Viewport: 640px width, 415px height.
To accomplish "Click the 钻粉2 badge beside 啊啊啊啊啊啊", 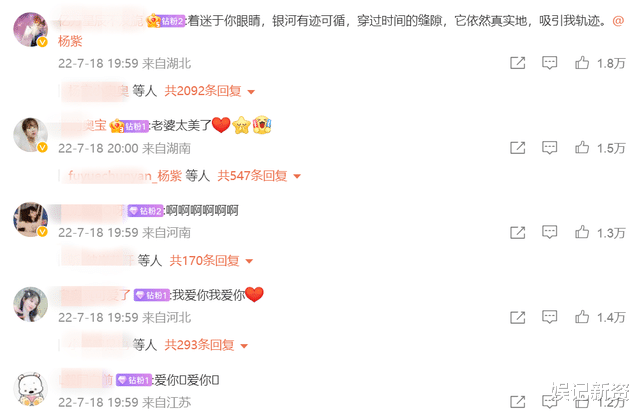I will click(145, 211).
